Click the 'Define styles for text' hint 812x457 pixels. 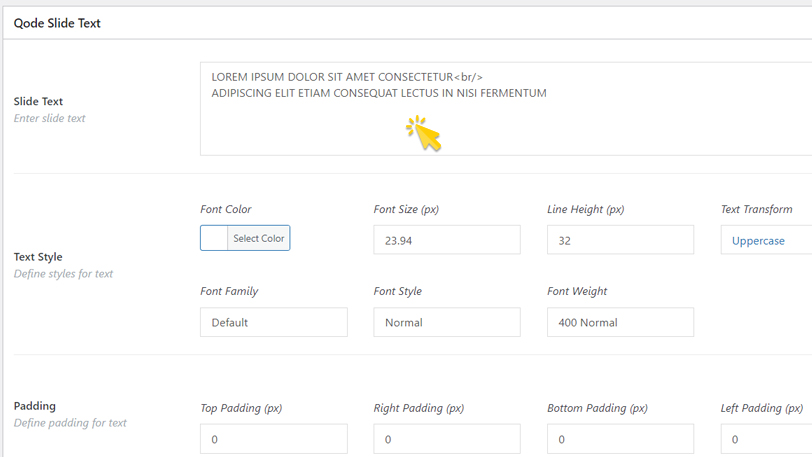(63, 274)
